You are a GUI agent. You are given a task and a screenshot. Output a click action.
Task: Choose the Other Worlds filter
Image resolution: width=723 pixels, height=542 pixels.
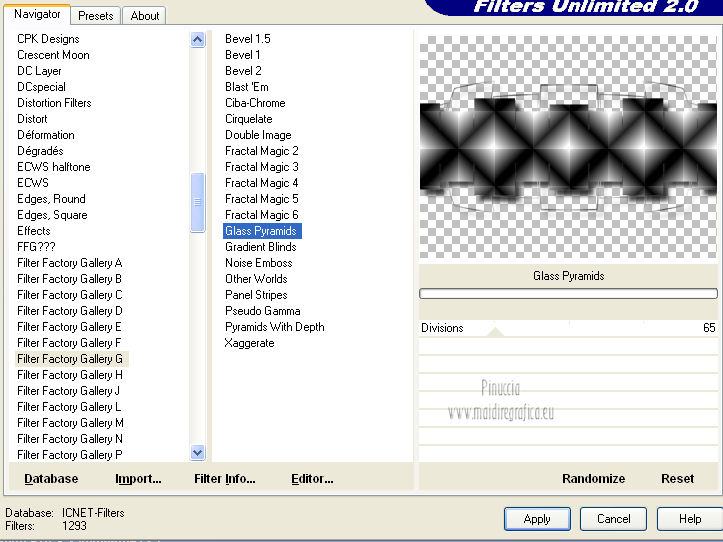[256, 279]
